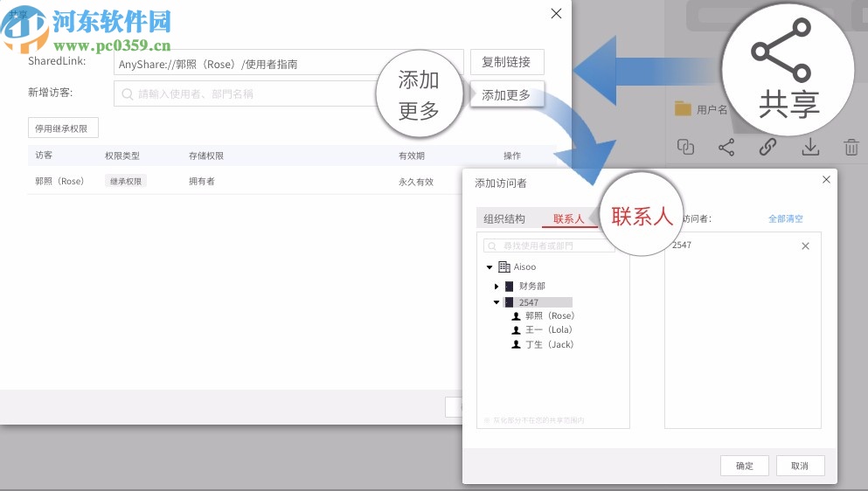Click 拥有者 storage permission cell

coord(202,181)
